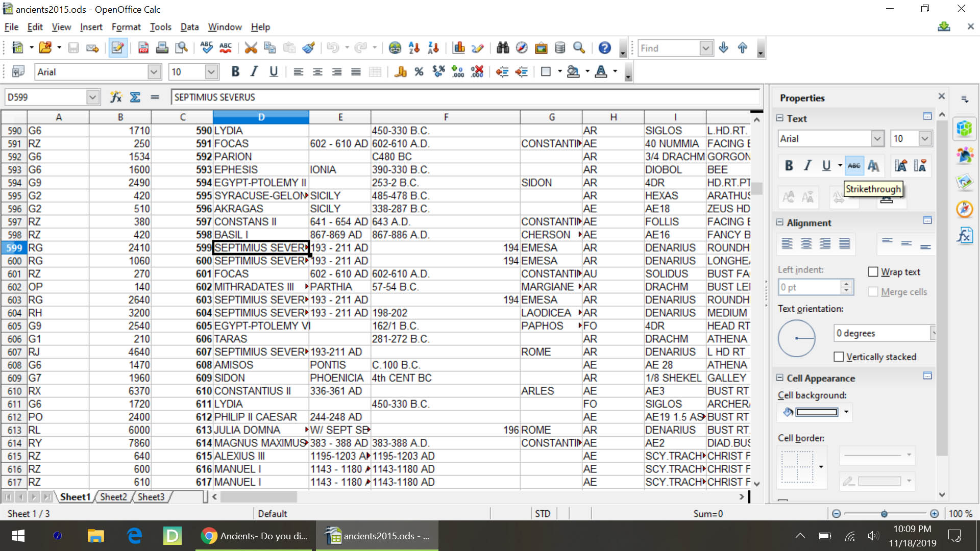Toggle Italic in Formatting toolbar
Viewport: 980px width, 551px height.
tap(254, 72)
